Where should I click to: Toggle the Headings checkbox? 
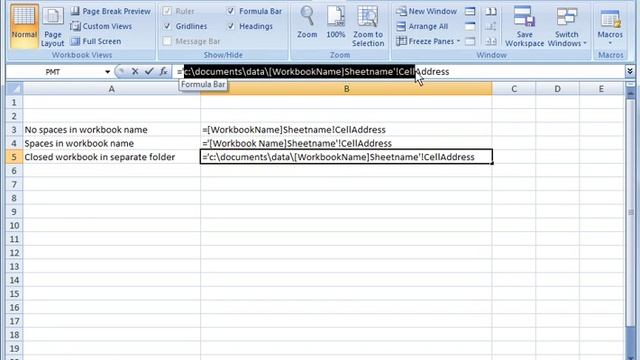(231, 26)
